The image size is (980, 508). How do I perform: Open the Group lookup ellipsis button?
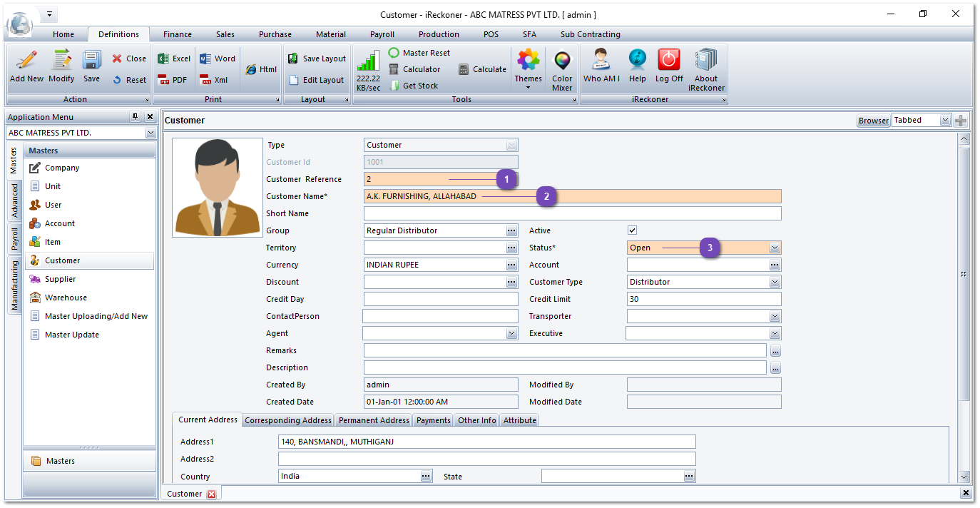click(x=511, y=230)
